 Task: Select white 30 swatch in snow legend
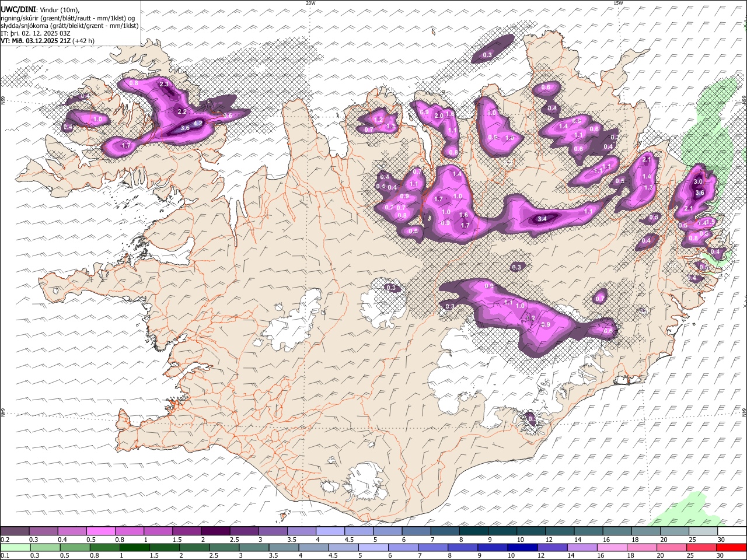[731, 531]
